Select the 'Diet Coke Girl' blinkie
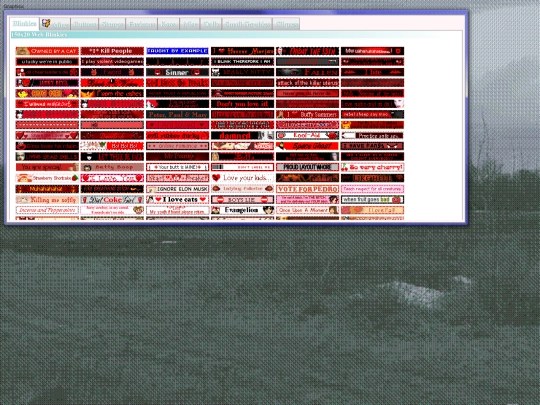The image size is (540, 405). pyautogui.click(x=112, y=199)
